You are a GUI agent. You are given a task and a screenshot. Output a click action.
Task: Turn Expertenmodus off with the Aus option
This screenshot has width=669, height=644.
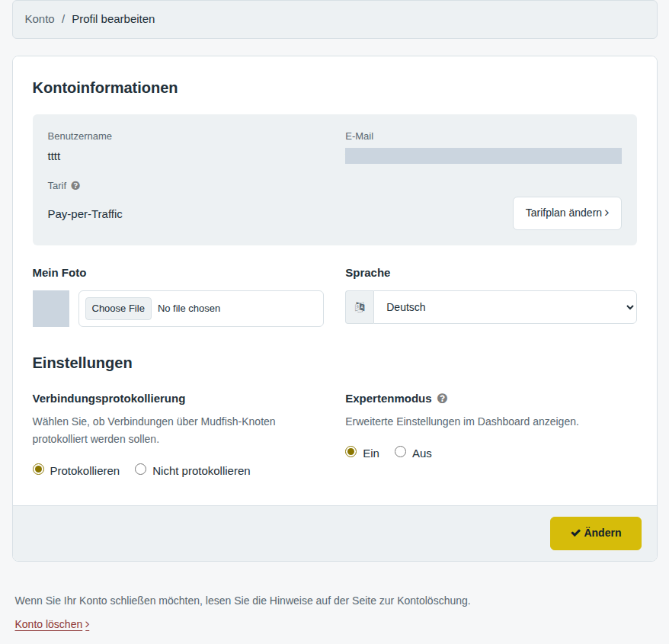click(400, 451)
